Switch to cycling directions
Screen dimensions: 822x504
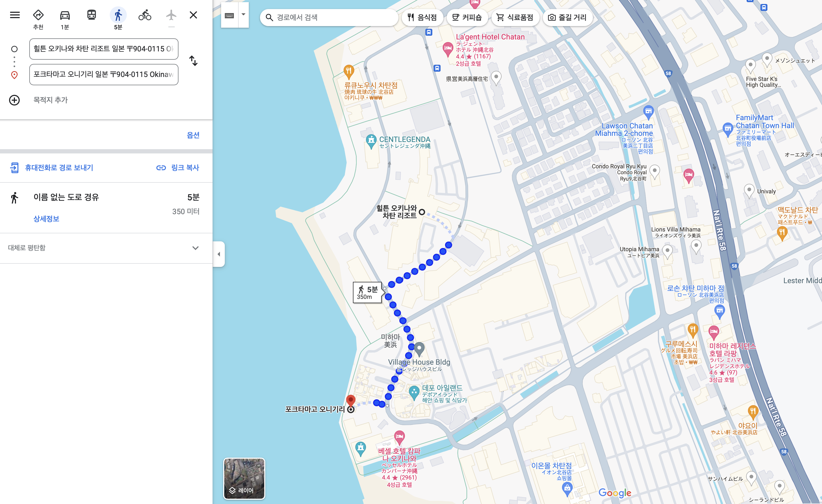tap(145, 15)
